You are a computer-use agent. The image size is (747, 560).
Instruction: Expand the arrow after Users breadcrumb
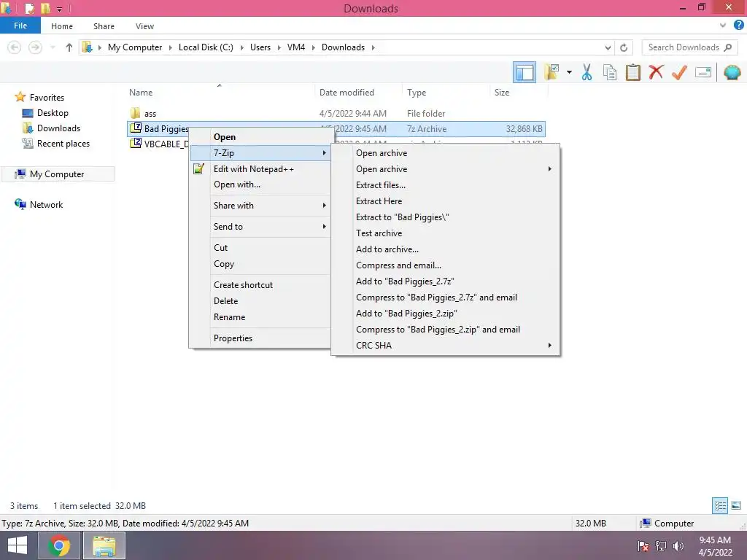tap(279, 47)
